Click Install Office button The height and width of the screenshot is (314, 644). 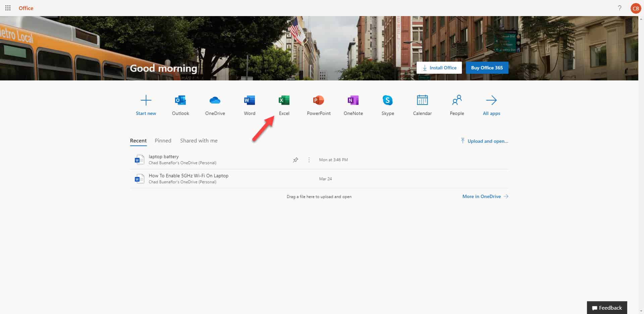(439, 68)
